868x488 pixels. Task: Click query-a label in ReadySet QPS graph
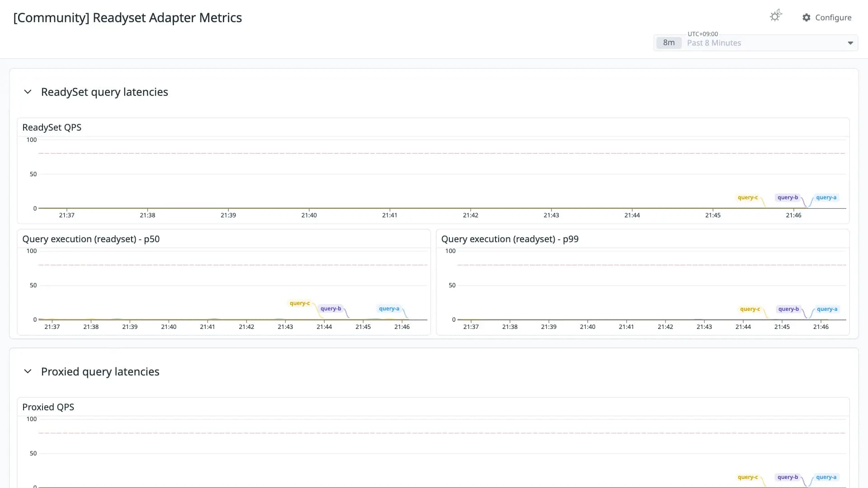pyautogui.click(x=826, y=197)
